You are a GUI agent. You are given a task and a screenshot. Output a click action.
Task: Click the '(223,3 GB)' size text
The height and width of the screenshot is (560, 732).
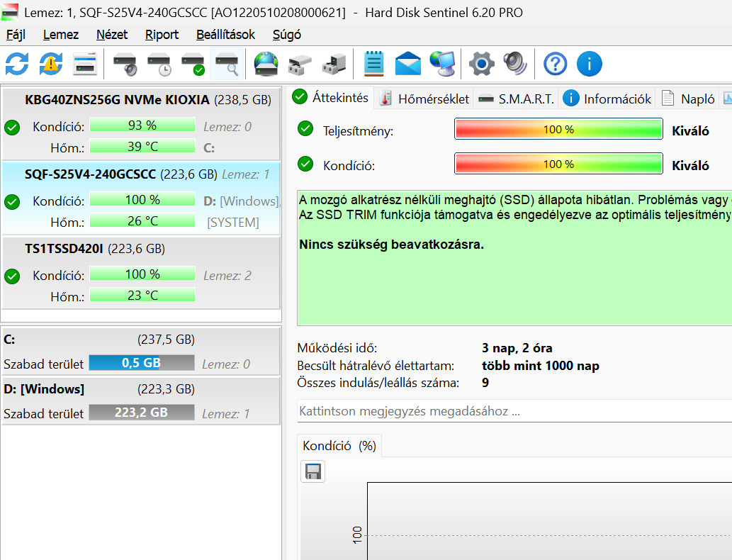pyautogui.click(x=167, y=389)
